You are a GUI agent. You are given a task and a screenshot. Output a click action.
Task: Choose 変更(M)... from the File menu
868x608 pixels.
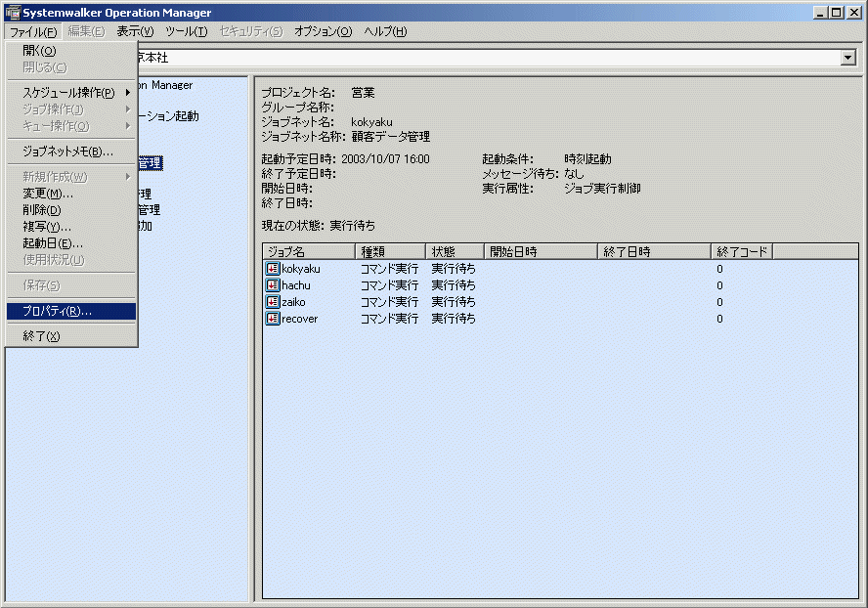pyautogui.click(x=70, y=194)
